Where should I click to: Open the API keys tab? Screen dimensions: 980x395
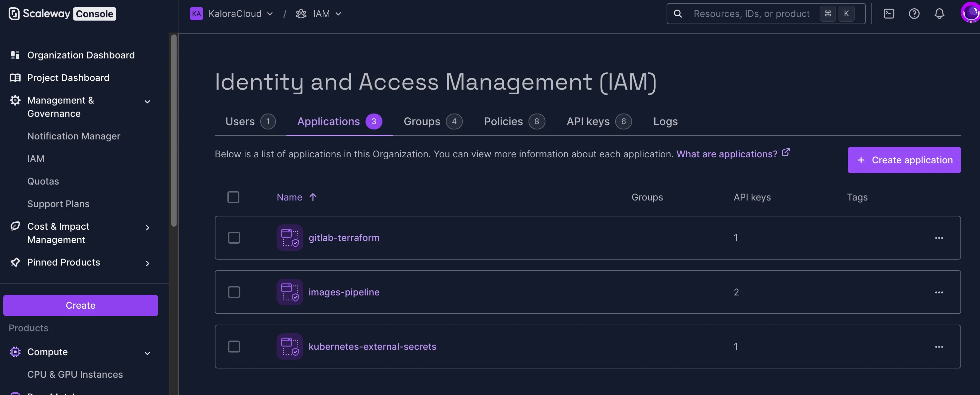588,121
